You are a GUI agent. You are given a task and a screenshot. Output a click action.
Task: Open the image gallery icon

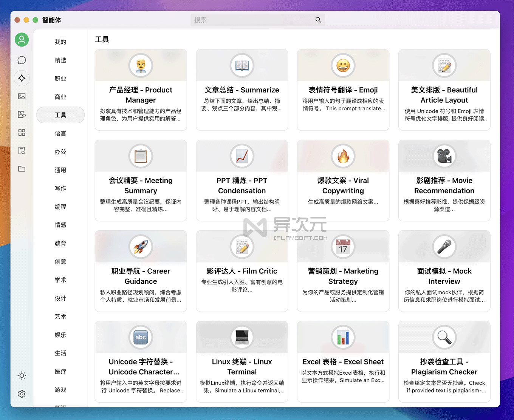[x=22, y=96]
